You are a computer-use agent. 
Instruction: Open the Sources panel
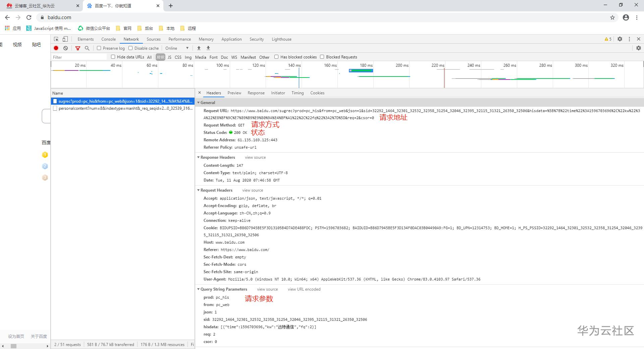click(154, 39)
